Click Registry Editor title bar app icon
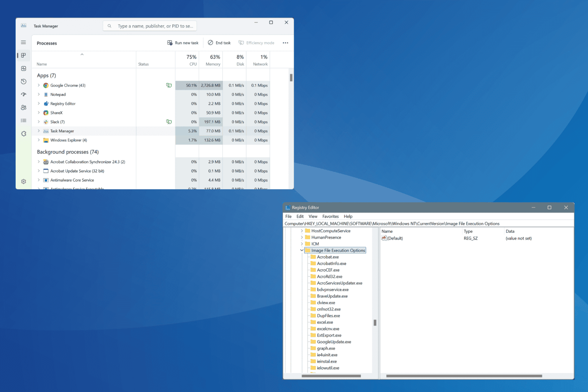The height and width of the screenshot is (392, 588). click(x=287, y=207)
